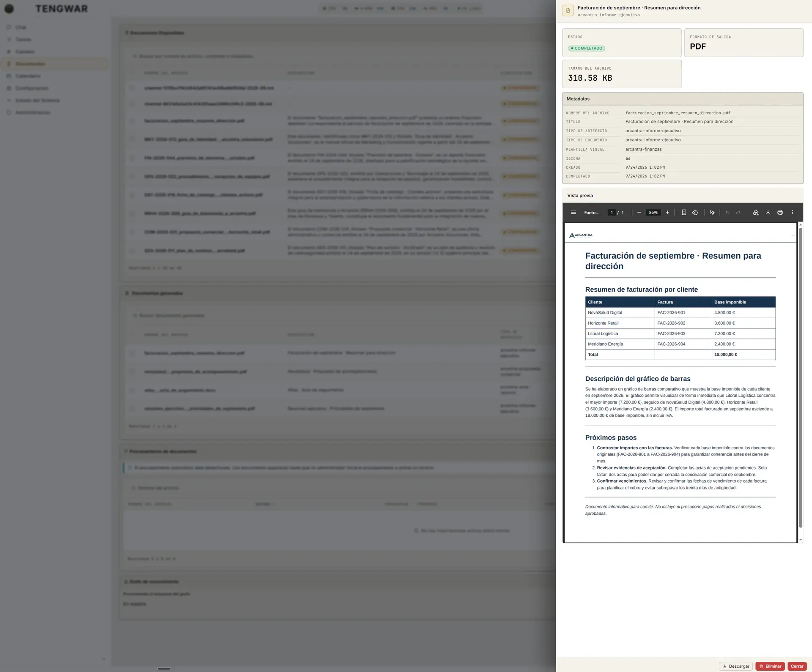Click the PDF preview vertical scrollbar
812x672 pixels.
[800, 377]
